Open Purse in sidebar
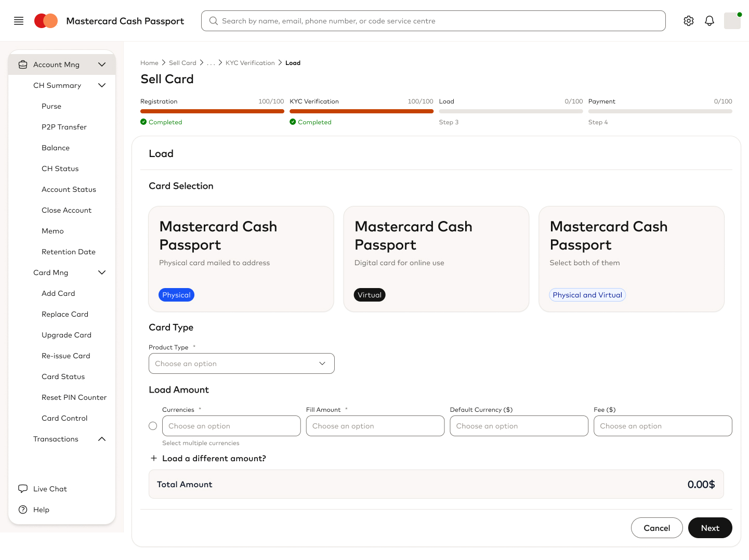This screenshot has height=560, width=749. (51, 106)
